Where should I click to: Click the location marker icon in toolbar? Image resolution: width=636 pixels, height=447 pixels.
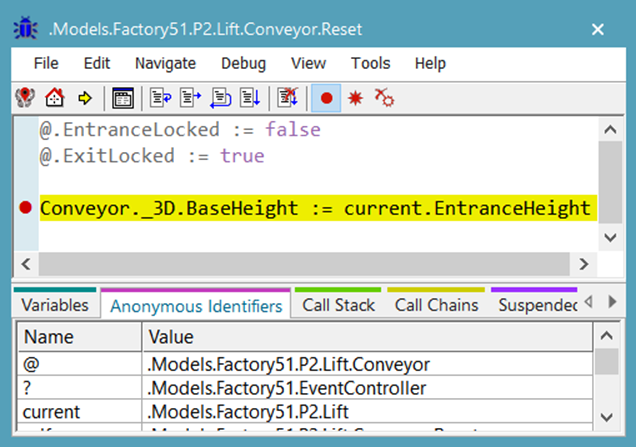(x=26, y=98)
